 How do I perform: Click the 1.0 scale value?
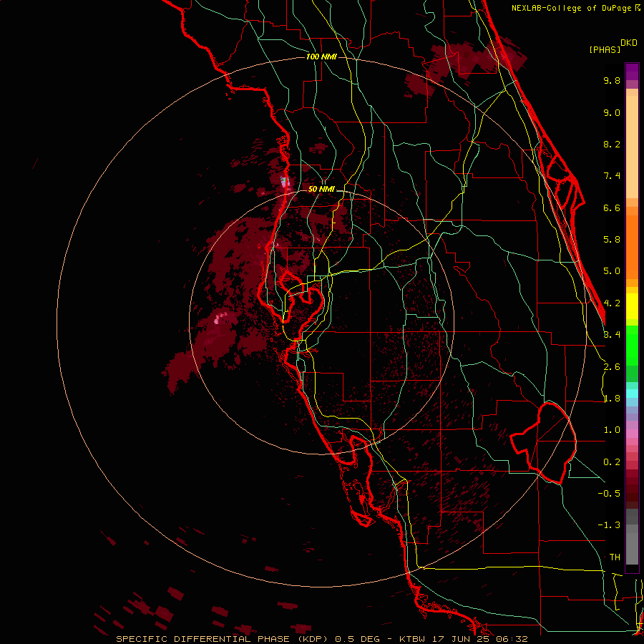(612, 430)
